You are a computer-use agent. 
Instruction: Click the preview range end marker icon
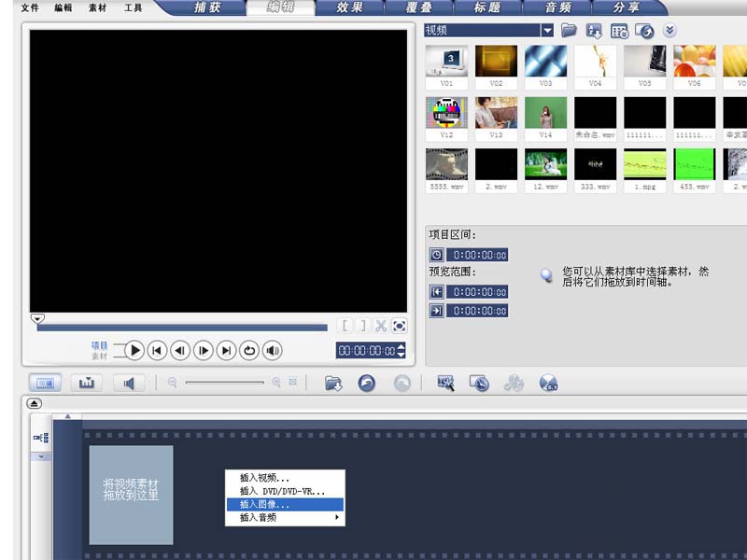[x=436, y=311]
